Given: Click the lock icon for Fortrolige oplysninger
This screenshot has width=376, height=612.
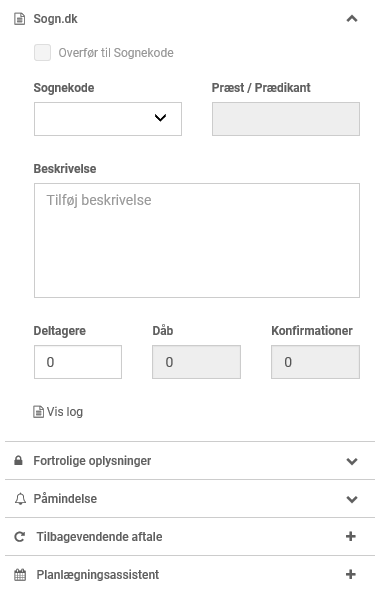Looking at the screenshot, I should click(x=18, y=461).
